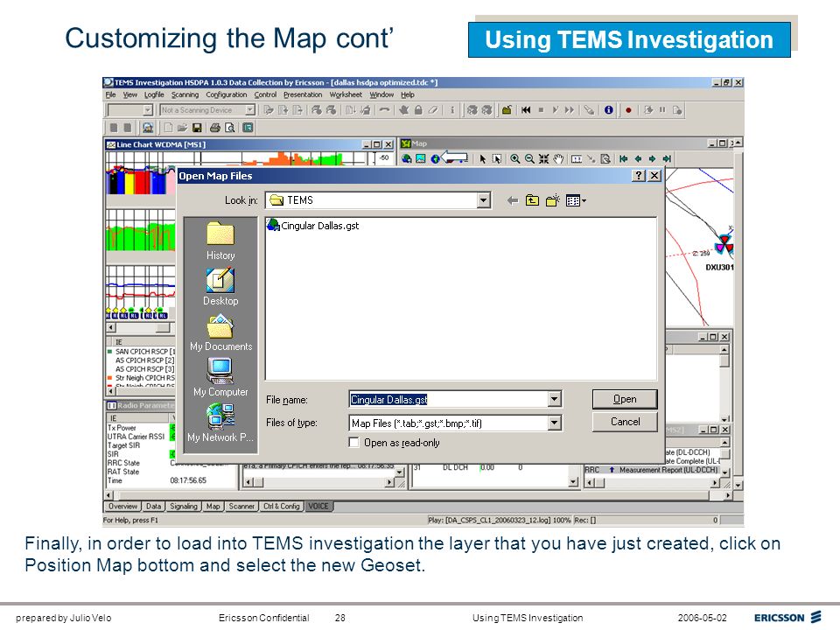Click the first-item green arrow in Map toolbar
Image resolution: width=840 pixels, height=630 pixels.
(x=624, y=158)
